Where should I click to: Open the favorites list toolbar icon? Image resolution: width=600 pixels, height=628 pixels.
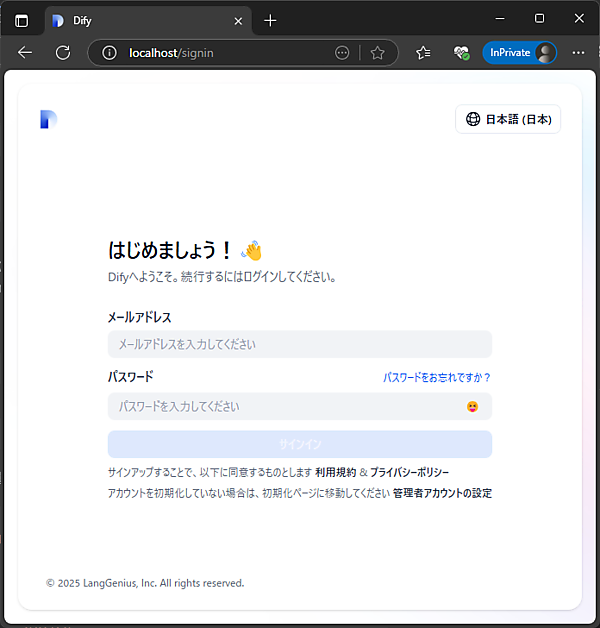pyautogui.click(x=423, y=53)
